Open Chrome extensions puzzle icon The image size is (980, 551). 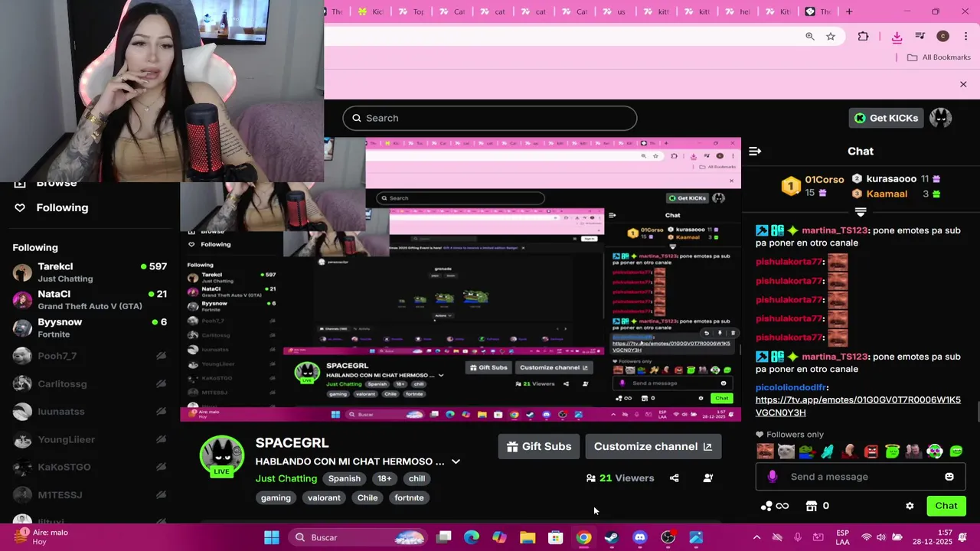coord(863,37)
